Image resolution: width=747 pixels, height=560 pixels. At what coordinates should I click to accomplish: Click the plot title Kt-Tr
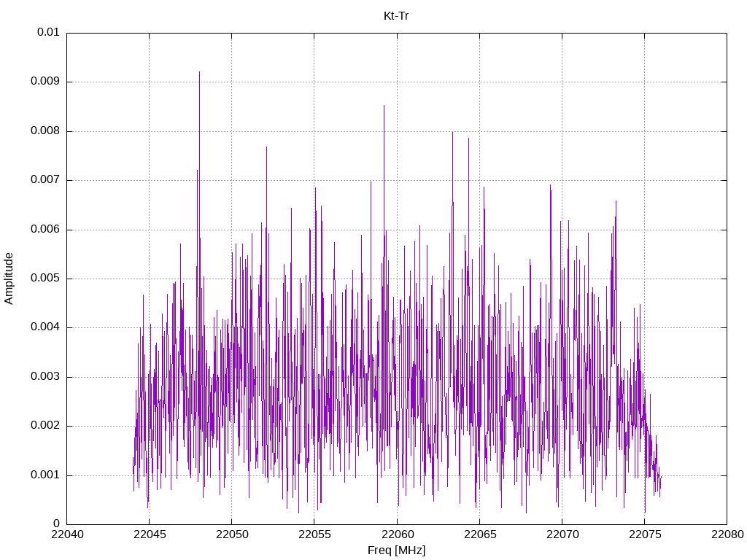tap(396, 16)
